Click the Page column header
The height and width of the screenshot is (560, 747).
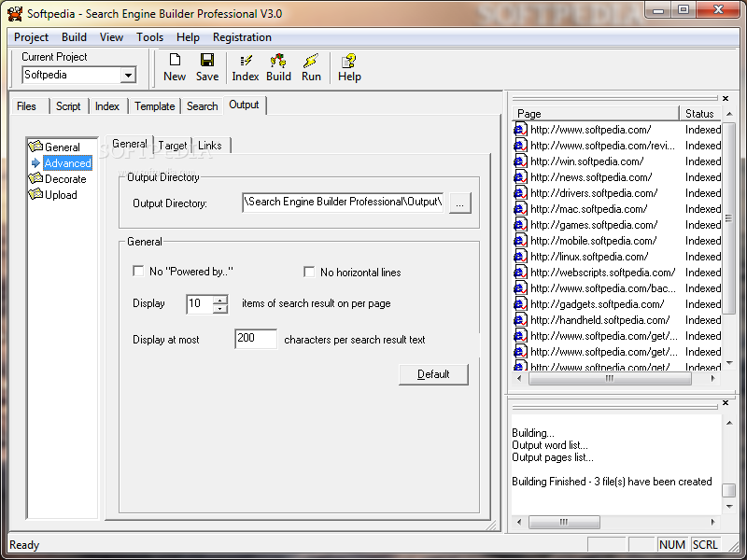(595, 113)
